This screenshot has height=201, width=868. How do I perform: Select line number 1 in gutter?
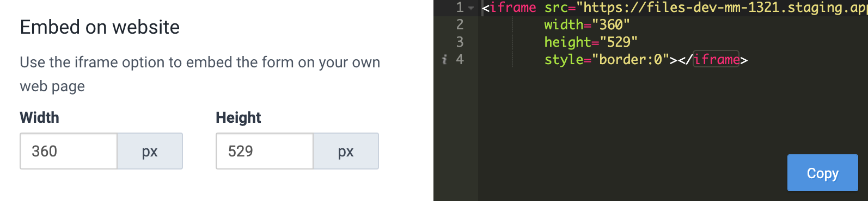[460, 7]
